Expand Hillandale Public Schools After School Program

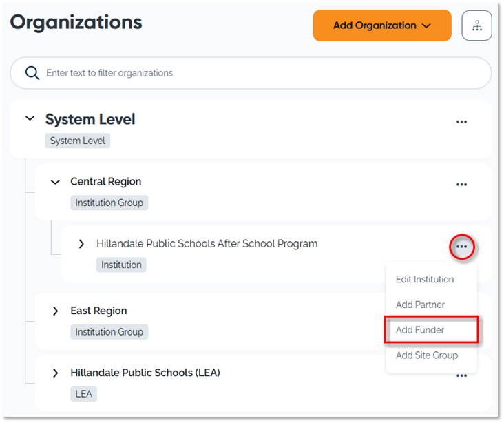(x=81, y=244)
